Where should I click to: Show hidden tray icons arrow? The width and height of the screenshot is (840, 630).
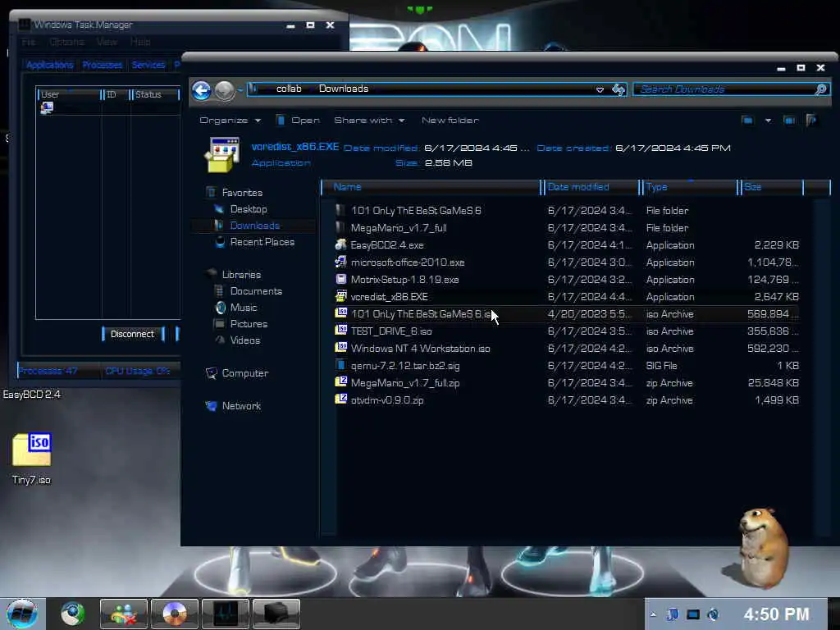click(x=653, y=614)
